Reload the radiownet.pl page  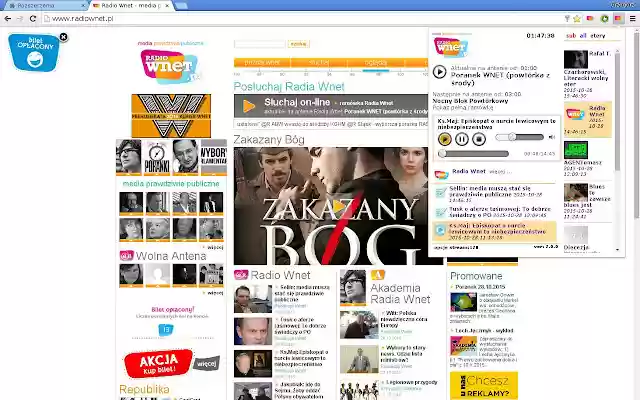point(33,18)
